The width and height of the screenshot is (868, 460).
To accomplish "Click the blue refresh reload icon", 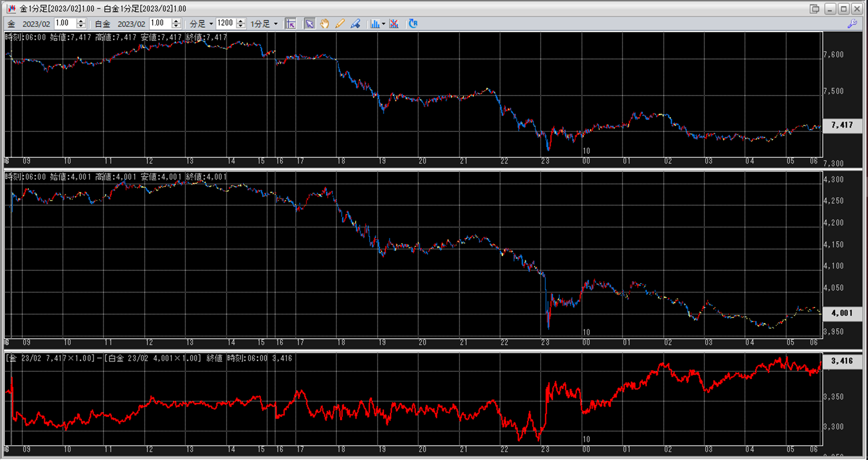I will tap(413, 24).
